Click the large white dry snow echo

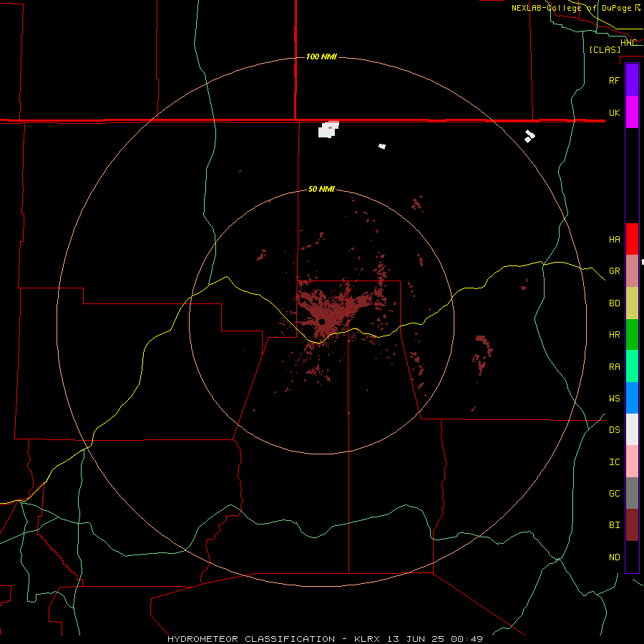point(328,130)
